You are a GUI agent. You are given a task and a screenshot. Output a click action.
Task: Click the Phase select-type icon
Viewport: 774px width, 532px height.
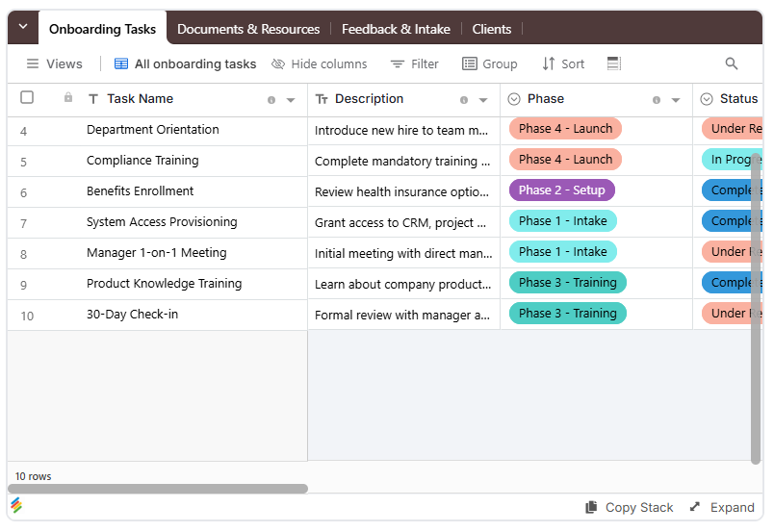[514, 99]
